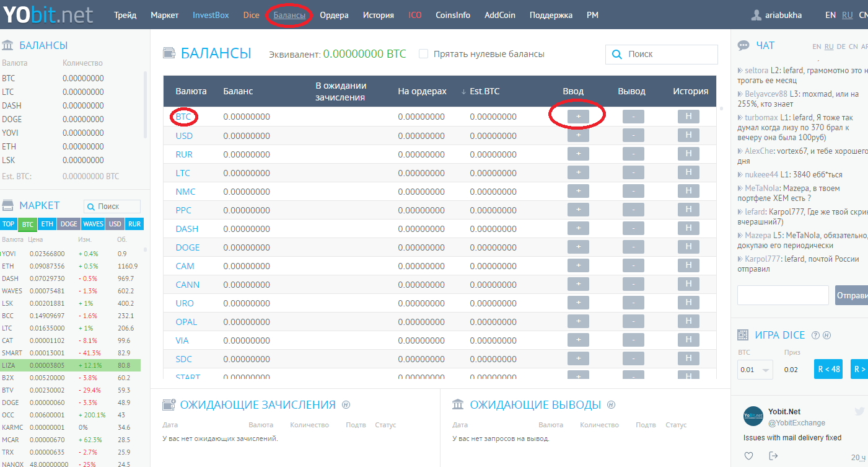Select the WAVES market tab
The width and height of the screenshot is (868, 467).
(x=93, y=224)
